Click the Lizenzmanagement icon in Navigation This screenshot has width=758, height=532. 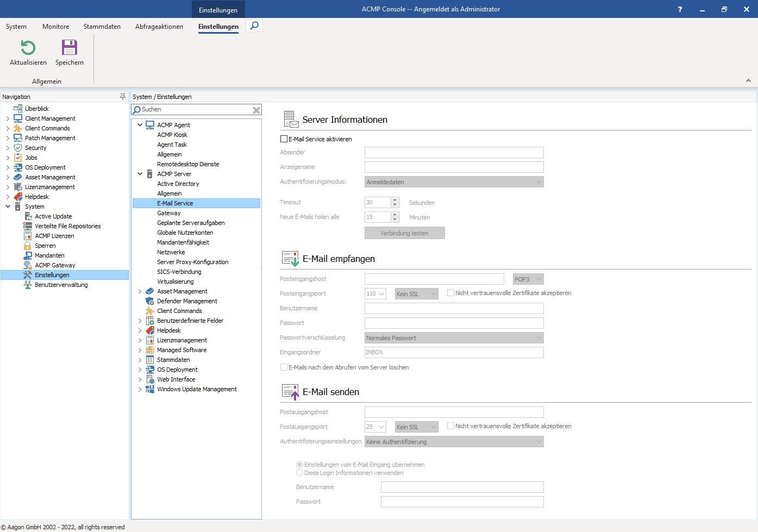(x=18, y=187)
